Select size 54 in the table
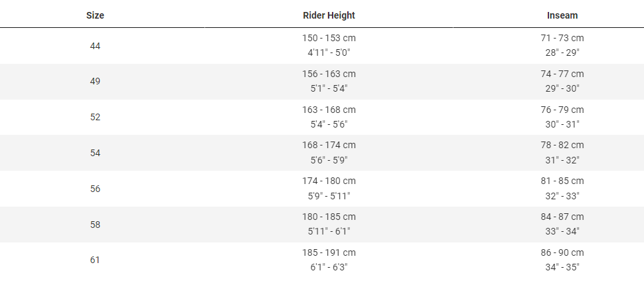This screenshot has width=644, height=289. pos(95,153)
